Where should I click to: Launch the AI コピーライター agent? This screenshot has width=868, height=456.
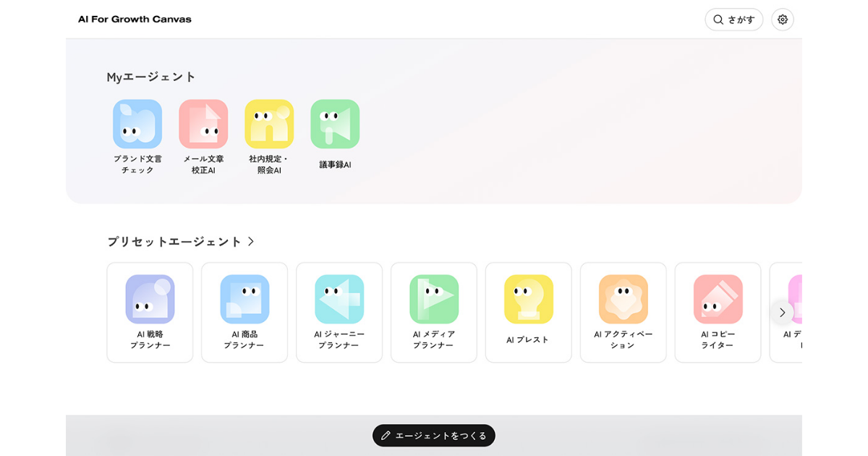click(718, 312)
